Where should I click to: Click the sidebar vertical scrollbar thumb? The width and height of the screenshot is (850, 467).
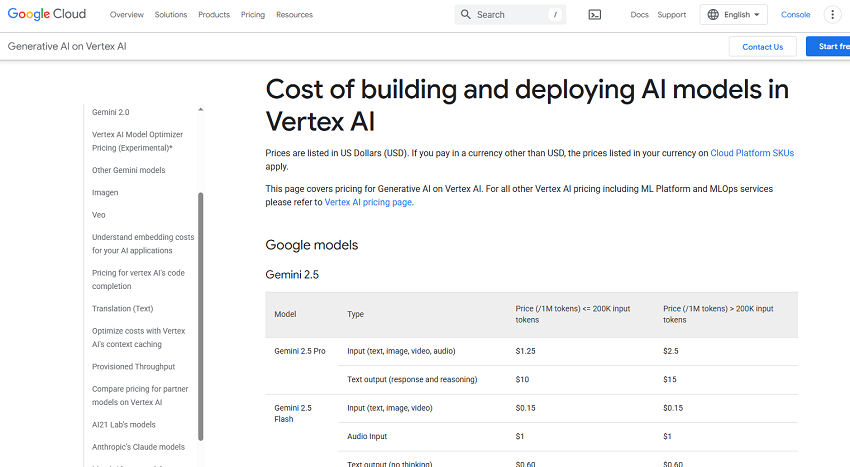201,316
